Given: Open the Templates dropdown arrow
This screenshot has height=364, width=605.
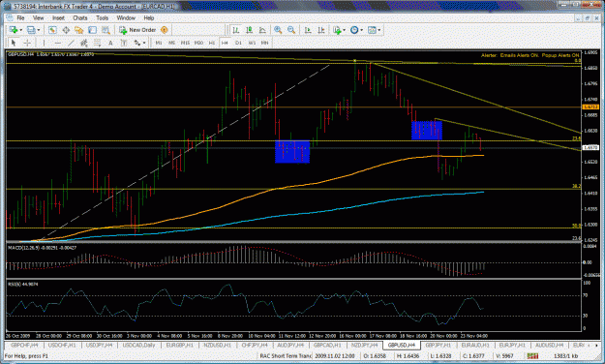Looking at the screenshot, I should pos(379,30).
